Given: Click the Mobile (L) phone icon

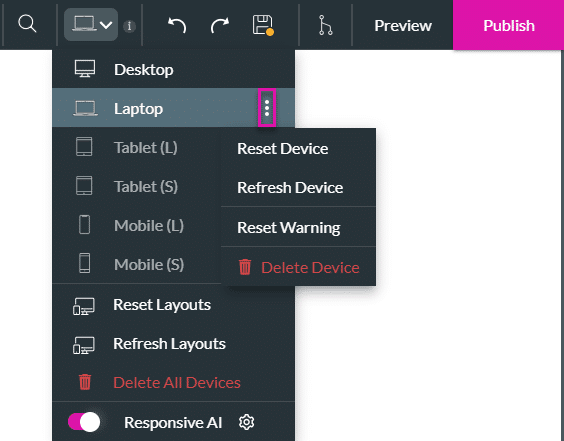Looking at the screenshot, I should pos(85,224).
